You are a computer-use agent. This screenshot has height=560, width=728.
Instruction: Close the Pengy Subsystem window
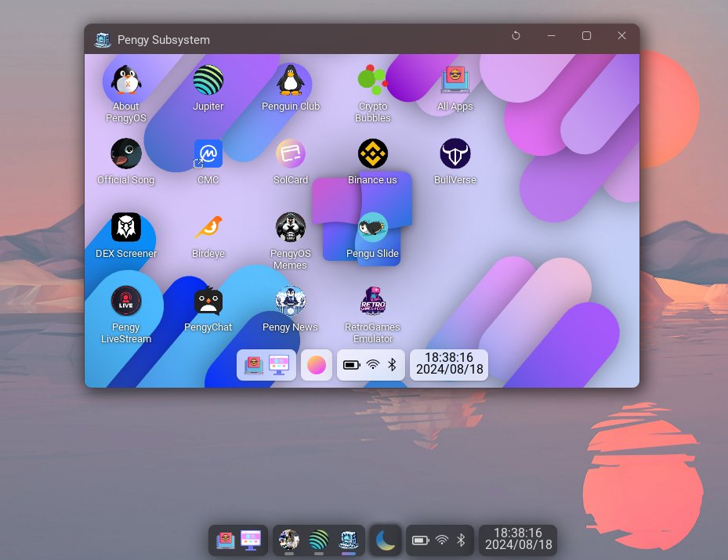[621, 36]
